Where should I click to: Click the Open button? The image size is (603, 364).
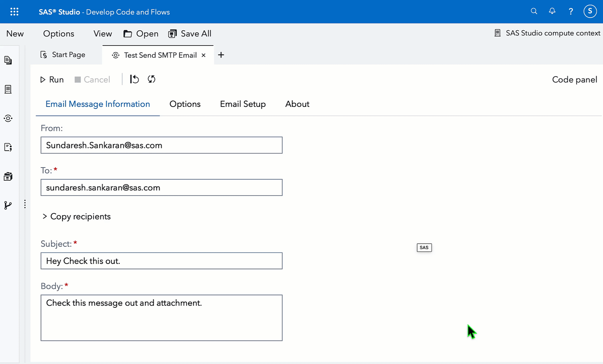pyautogui.click(x=141, y=34)
